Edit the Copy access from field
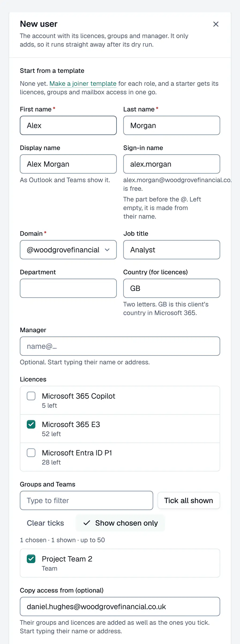240x644 pixels. tap(120, 606)
